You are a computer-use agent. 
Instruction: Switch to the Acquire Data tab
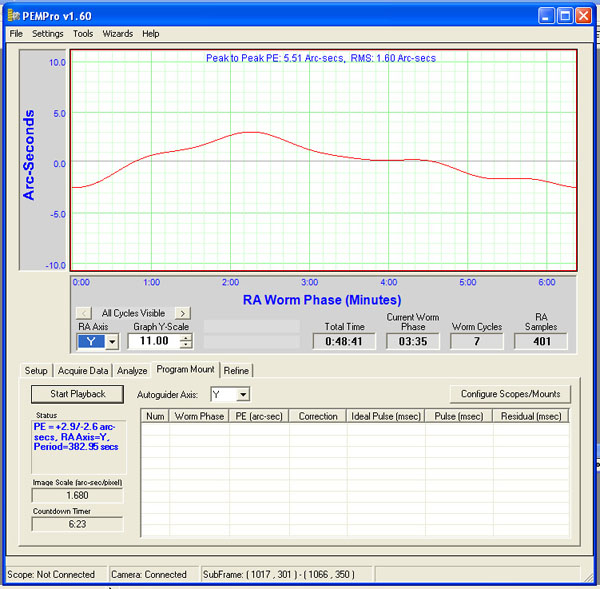tap(83, 370)
